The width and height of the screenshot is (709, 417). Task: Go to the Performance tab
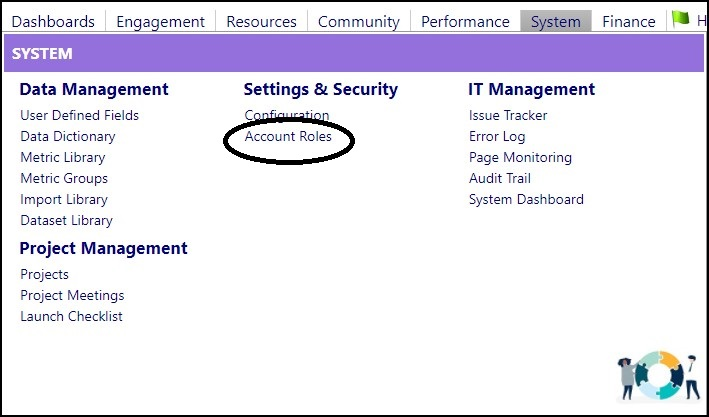(465, 21)
